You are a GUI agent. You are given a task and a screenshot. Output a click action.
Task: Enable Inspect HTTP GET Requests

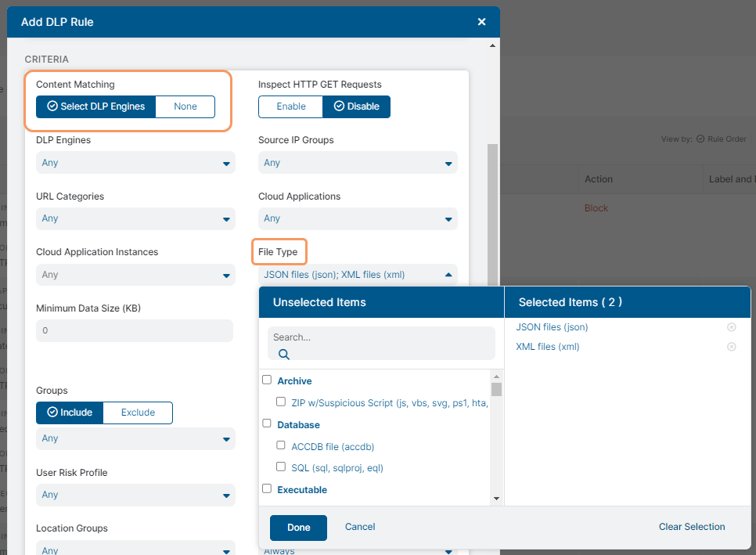290,106
